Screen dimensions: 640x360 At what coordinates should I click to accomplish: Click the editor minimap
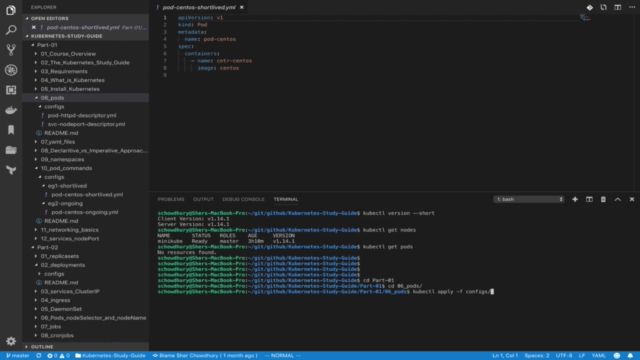[585, 18]
